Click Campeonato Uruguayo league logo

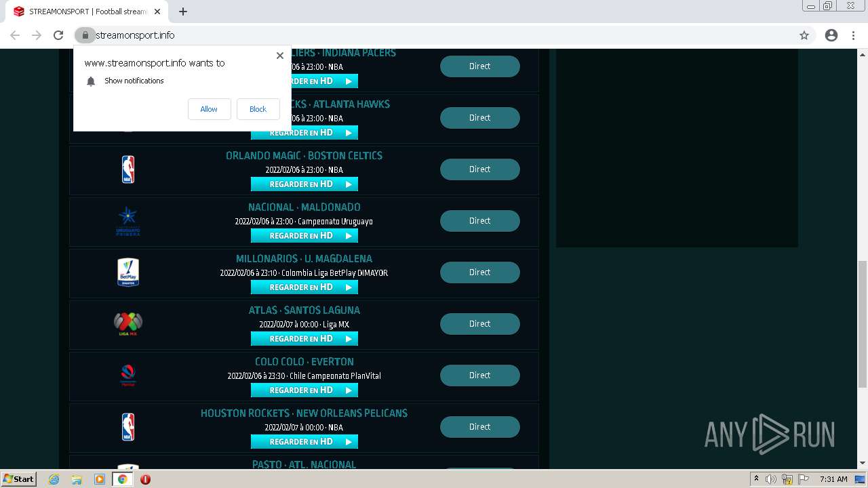point(127,221)
